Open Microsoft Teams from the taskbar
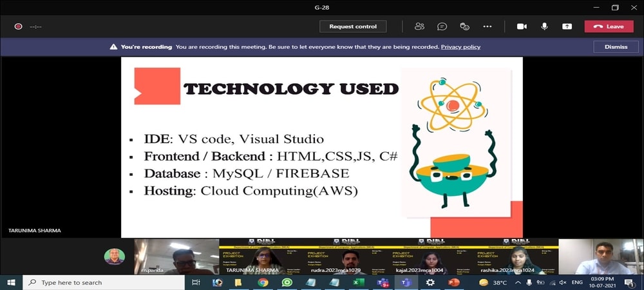Image resolution: width=644 pixels, height=290 pixels. click(406, 282)
